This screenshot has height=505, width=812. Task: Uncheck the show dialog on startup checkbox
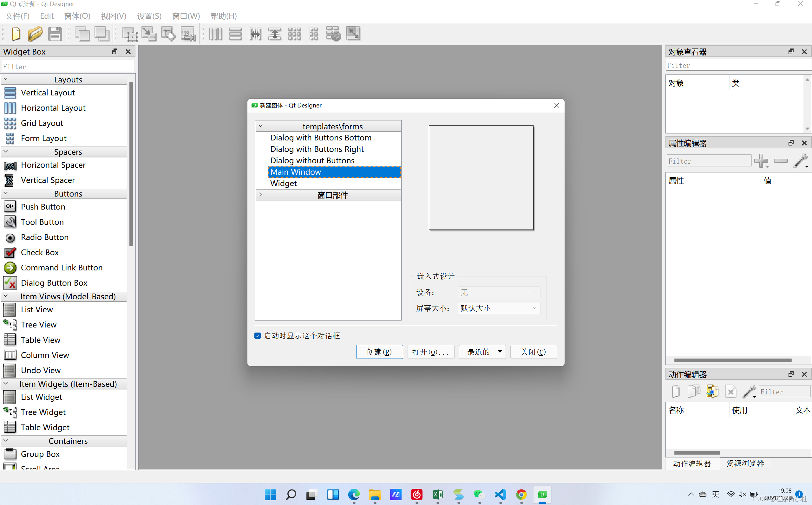[257, 336]
